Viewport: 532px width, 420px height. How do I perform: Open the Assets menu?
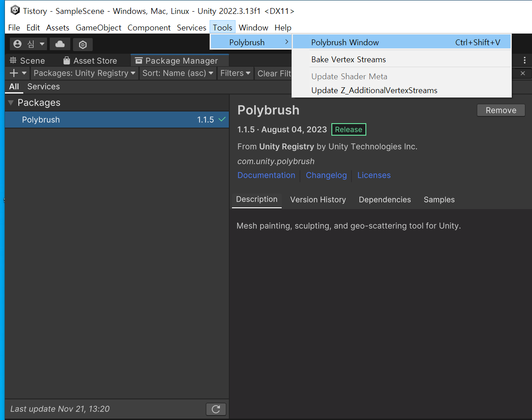point(58,27)
